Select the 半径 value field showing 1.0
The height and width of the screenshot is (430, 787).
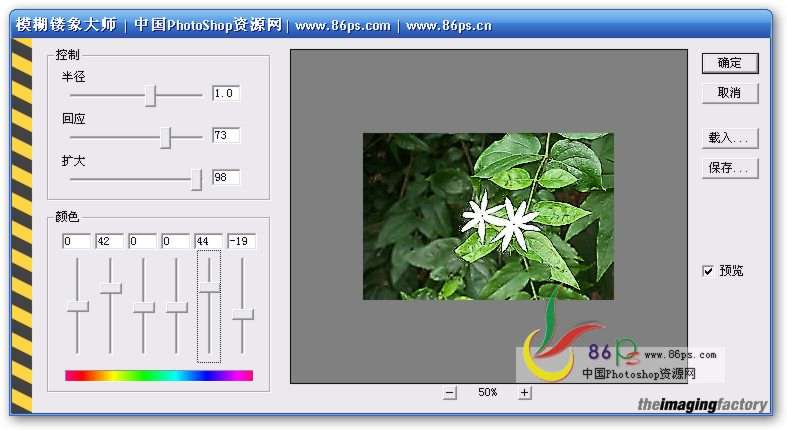point(226,93)
